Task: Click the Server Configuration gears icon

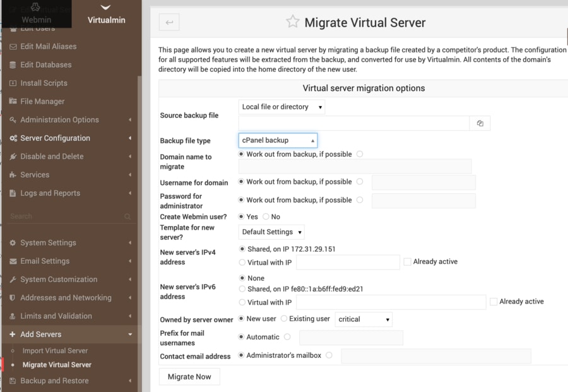Action: click(x=13, y=138)
